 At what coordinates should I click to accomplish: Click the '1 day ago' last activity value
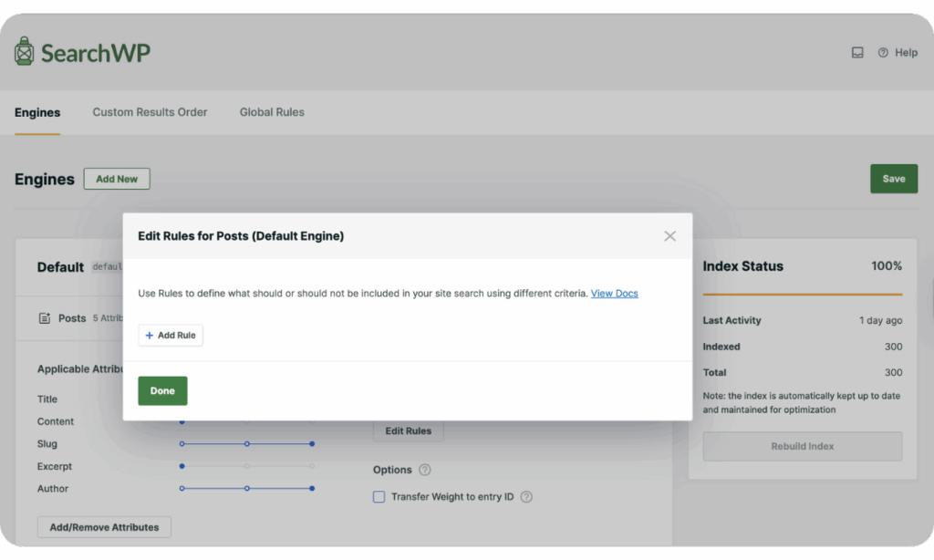click(x=880, y=320)
